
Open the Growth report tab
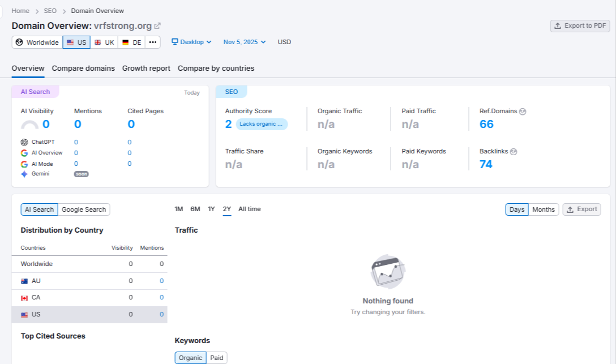pos(146,68)
